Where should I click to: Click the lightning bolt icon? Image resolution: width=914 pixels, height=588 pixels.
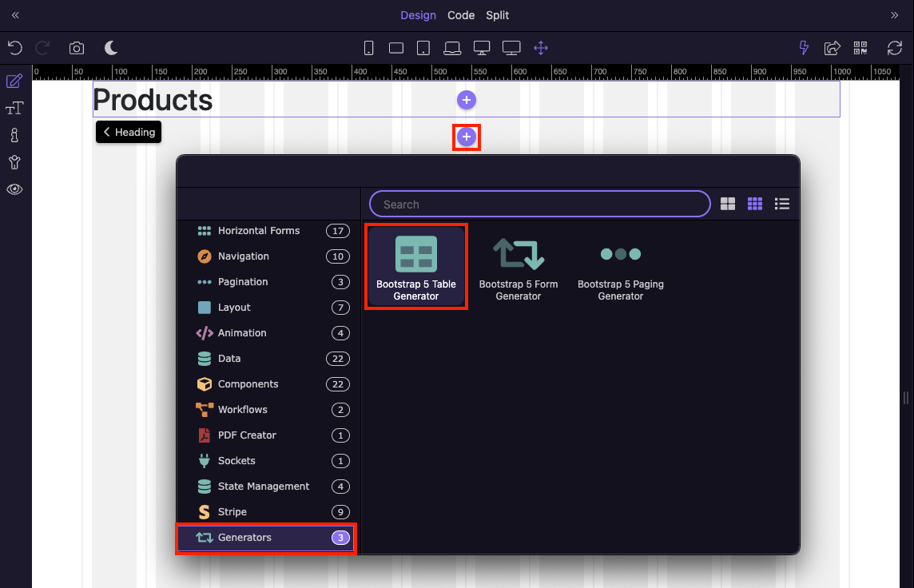[805, 48]
